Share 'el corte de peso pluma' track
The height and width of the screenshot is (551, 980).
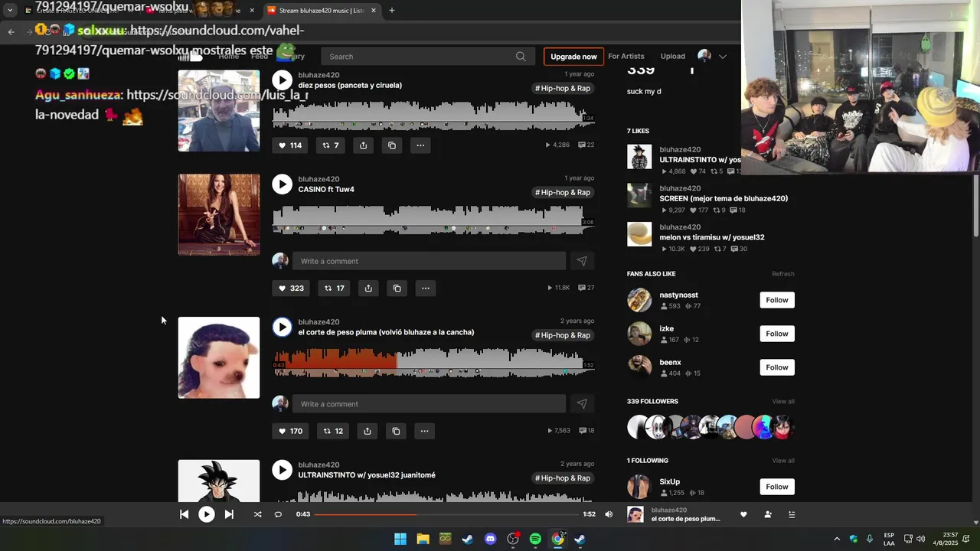367,431
